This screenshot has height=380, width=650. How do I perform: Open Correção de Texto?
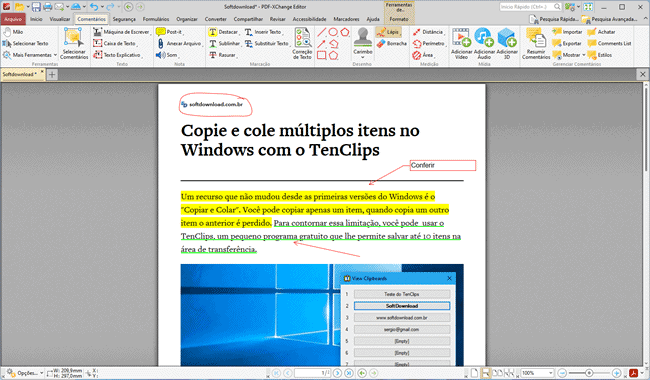(x=302, y=44)
